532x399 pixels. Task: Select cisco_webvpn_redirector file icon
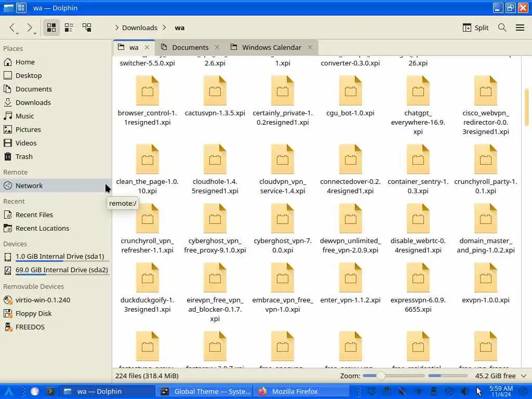[x=486, y=90]
